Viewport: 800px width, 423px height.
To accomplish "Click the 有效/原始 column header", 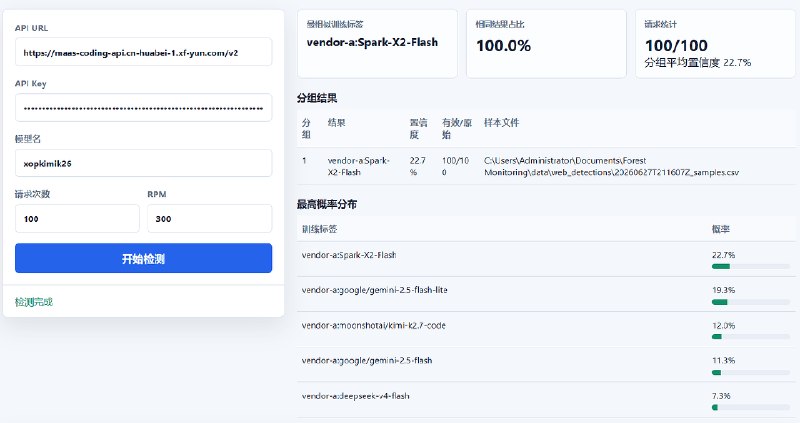I will tap(457, 128).
